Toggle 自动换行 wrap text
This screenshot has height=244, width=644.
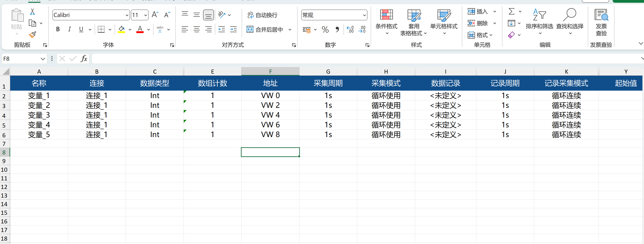coord(262,15)
